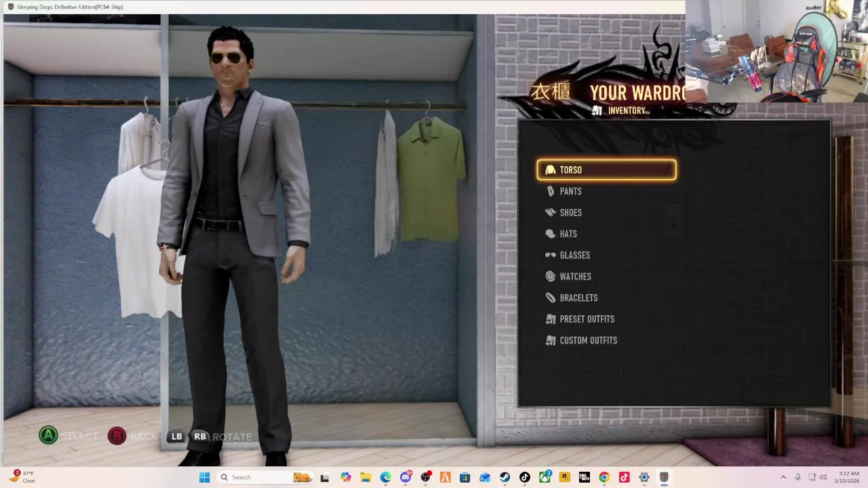This screenshot has height=488, width=868.
Task: Open Google Chrome from the taskbar
Action: [x=604, y=477]
